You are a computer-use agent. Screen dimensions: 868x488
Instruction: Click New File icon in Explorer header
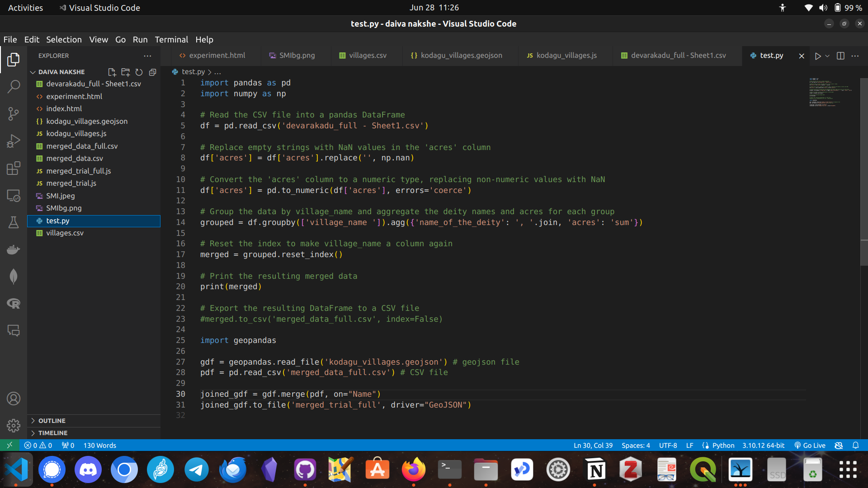pos(112,72)
